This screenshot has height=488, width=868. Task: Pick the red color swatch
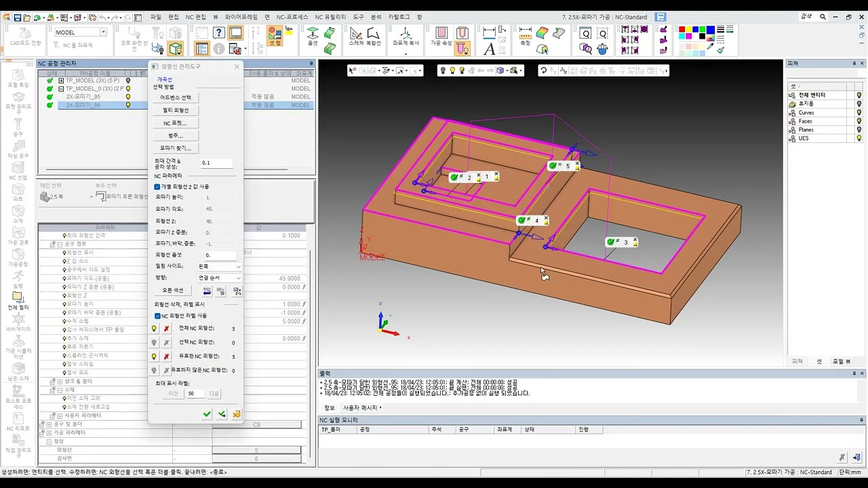[683, 29]
